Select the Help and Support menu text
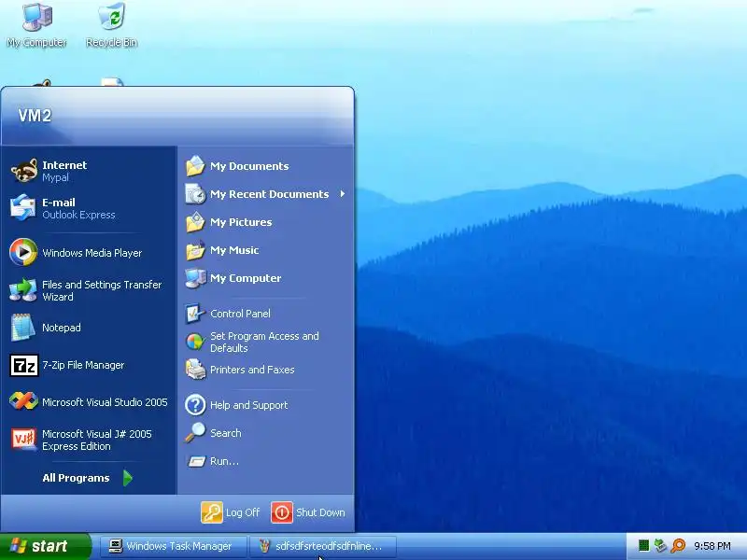Image resolution: width=747 pixels, height=560 pixels. click(x=248, y=405)
